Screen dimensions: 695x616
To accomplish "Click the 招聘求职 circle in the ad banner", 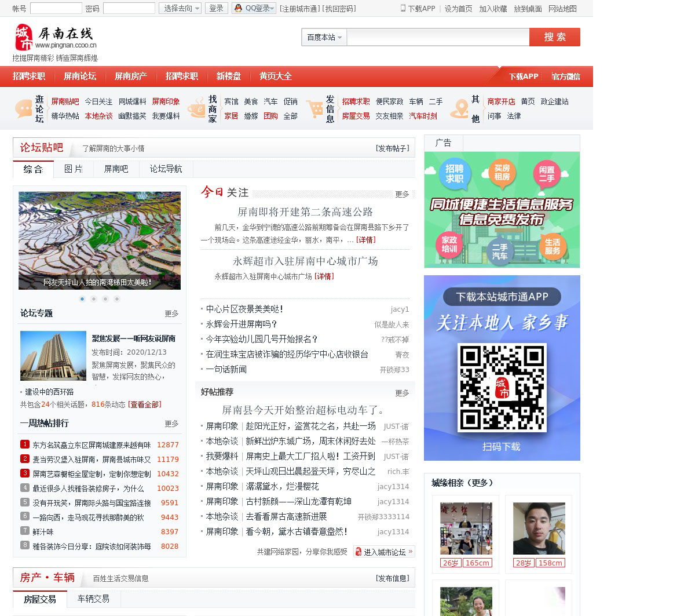I will coord(455,174).
